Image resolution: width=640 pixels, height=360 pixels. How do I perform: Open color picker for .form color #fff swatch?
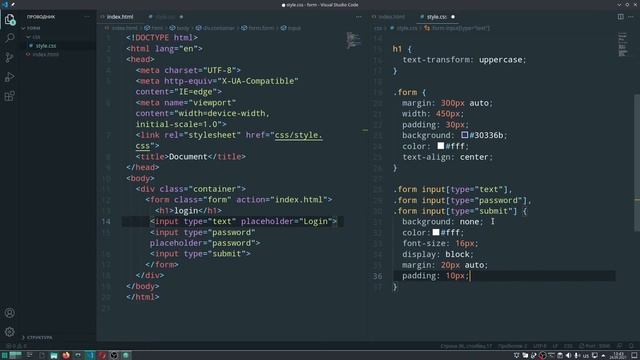[x=440, y=146]
